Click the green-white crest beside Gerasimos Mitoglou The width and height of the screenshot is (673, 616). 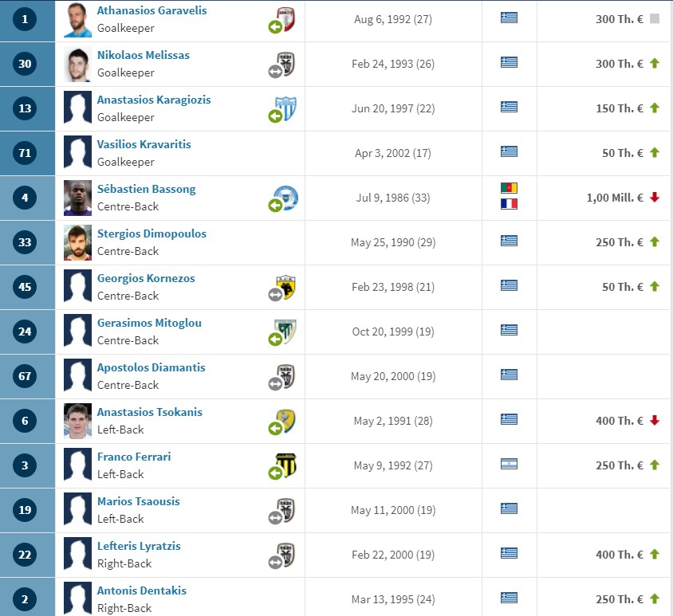pos(285,332)
